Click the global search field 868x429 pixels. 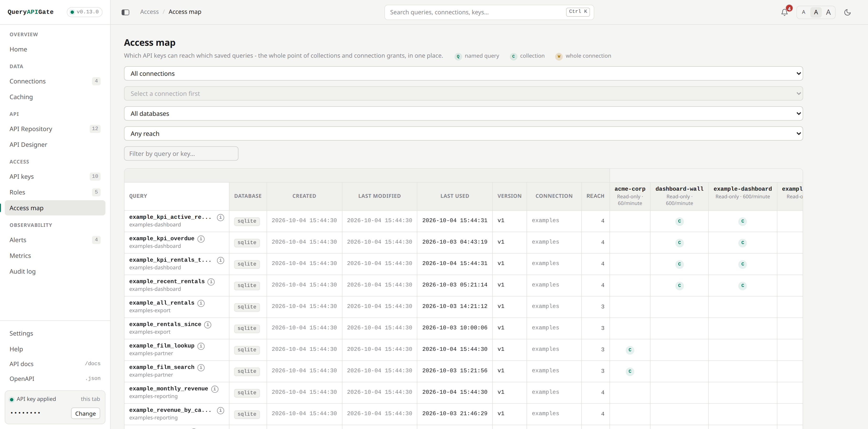point(489,12)
